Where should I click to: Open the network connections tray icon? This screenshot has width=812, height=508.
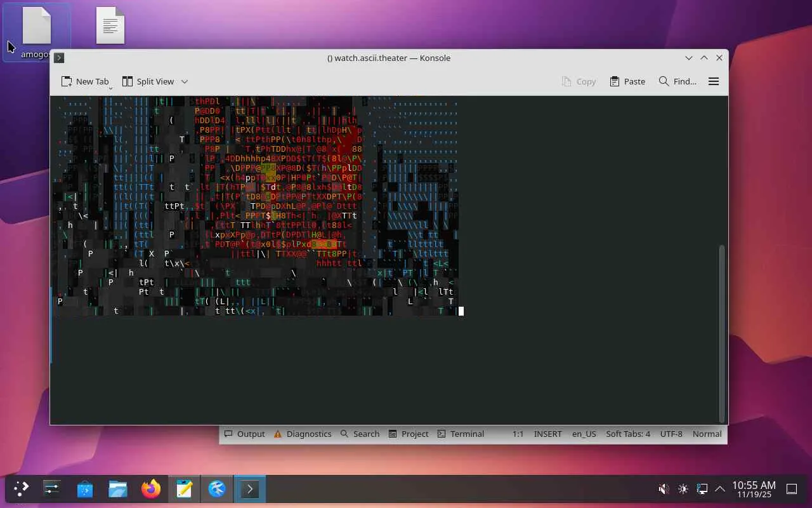(702, 489)
